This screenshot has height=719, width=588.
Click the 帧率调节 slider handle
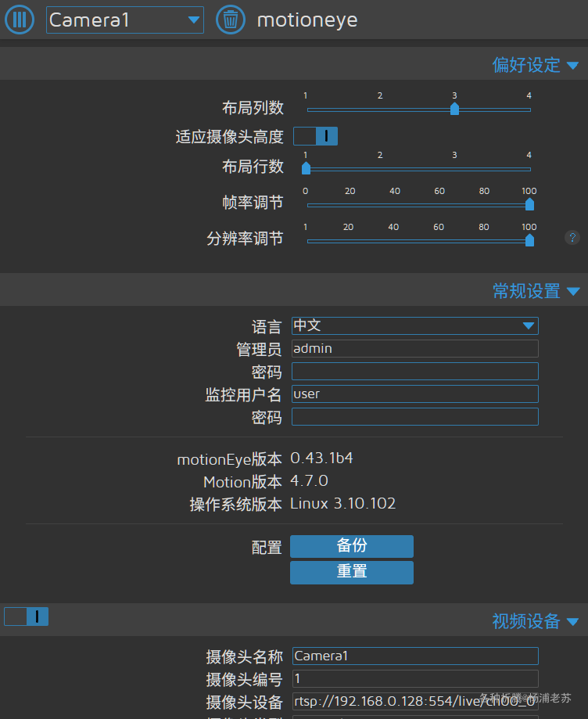pyautogui.click(x=529, y=204)
